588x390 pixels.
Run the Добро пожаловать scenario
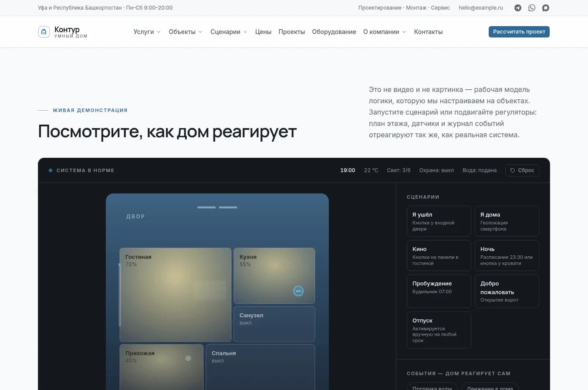pyautogui.click(x=507, y=291)
